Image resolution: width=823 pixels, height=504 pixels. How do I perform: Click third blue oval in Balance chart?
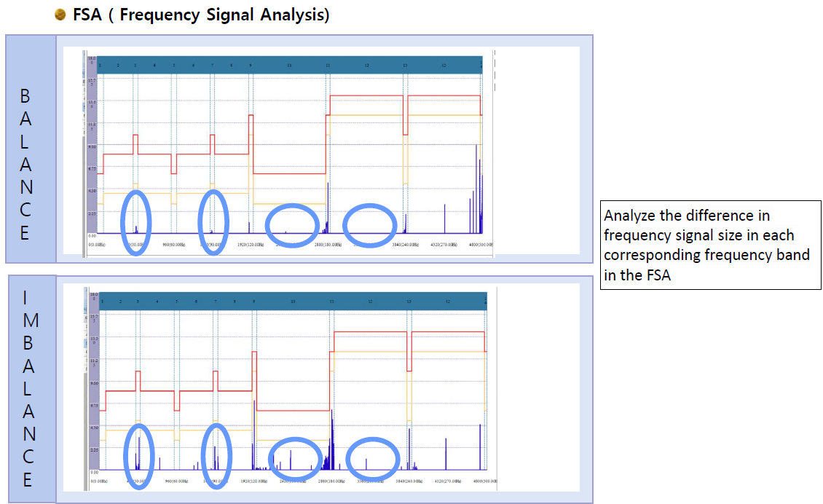292,225
